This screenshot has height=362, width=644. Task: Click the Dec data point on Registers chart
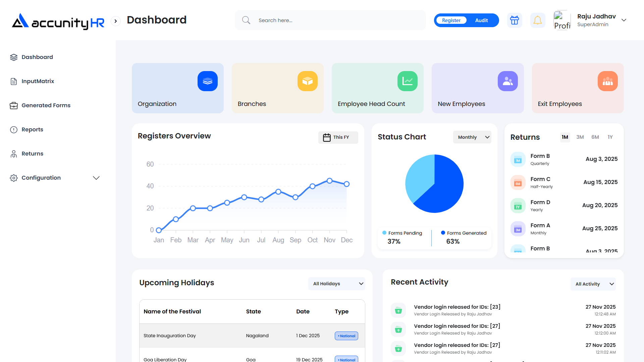[x=346, y=184]
